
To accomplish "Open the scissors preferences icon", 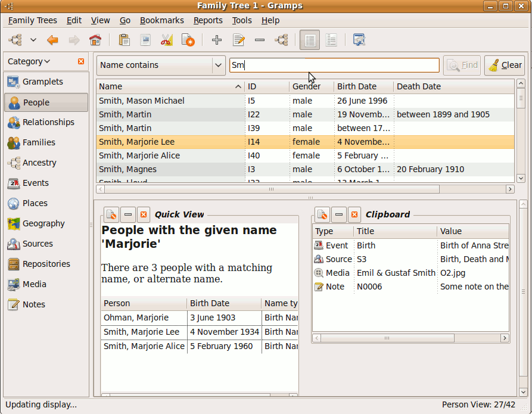I will coord(167,40).
